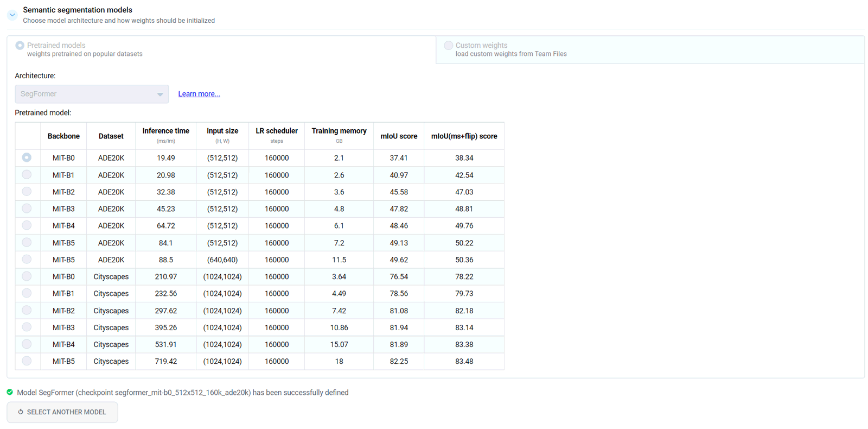Click the 81.94 mIoU score cell
The image size is (868, 429).
[399, 328]
